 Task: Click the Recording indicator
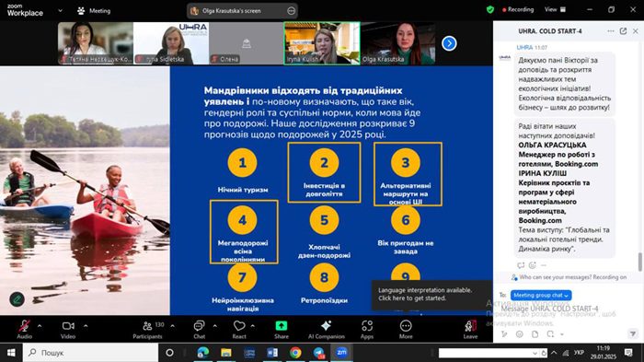tap(518, 9)
